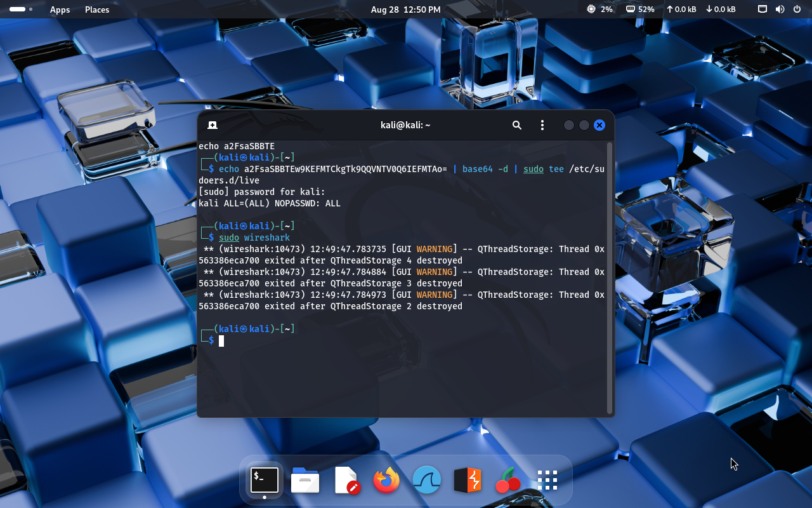Viewport: 812px width, 508px height.
Task: Open the Aug 28 clock calendar
Action: coord(405,10)
